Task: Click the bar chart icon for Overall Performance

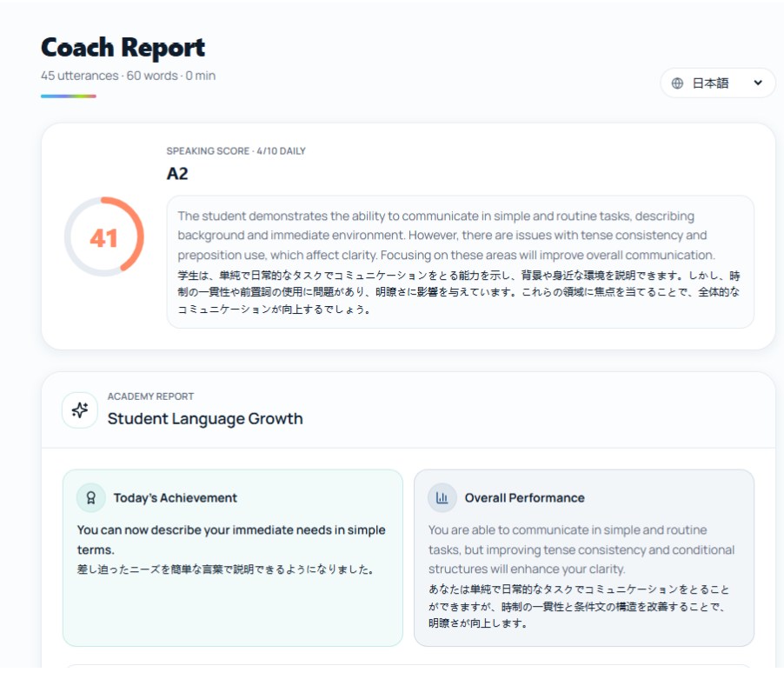Action: tap(442, 498)
